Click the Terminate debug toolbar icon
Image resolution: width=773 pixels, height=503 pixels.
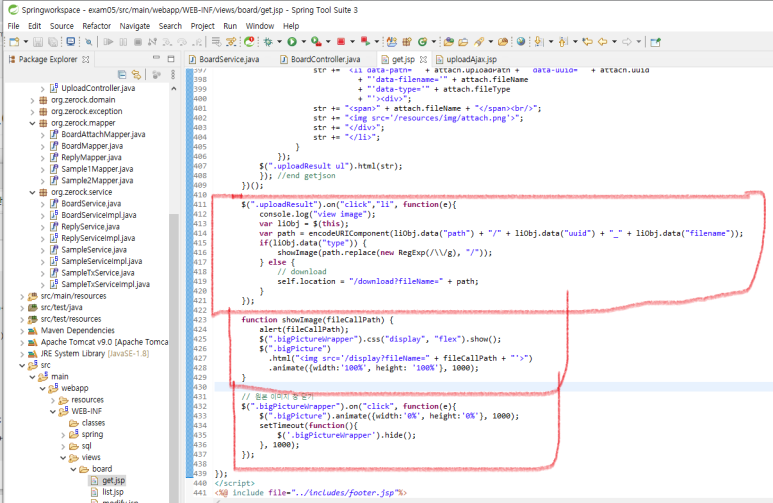point(138,42)
